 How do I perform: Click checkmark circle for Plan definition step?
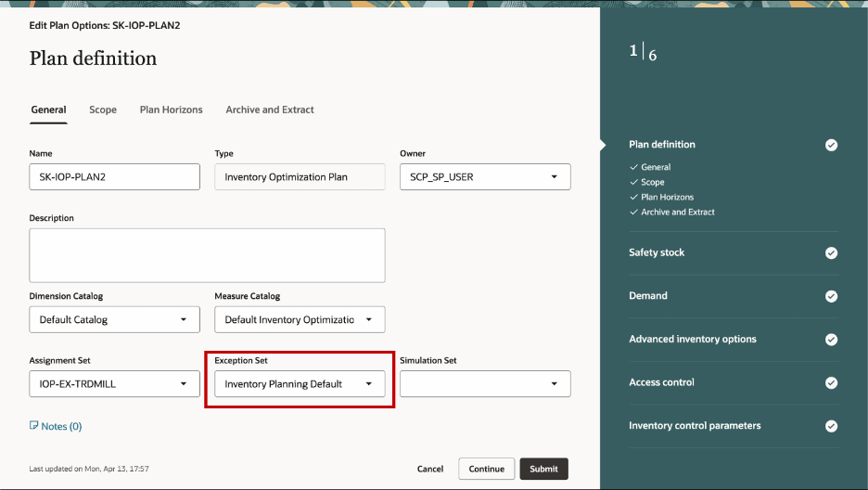point(831,145)
